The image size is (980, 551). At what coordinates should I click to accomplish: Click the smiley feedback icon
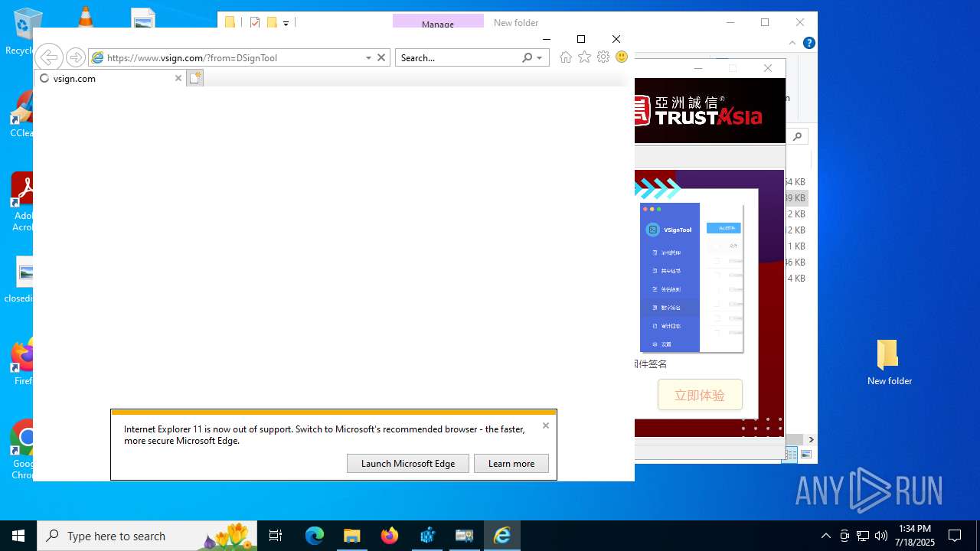(622, 57)
